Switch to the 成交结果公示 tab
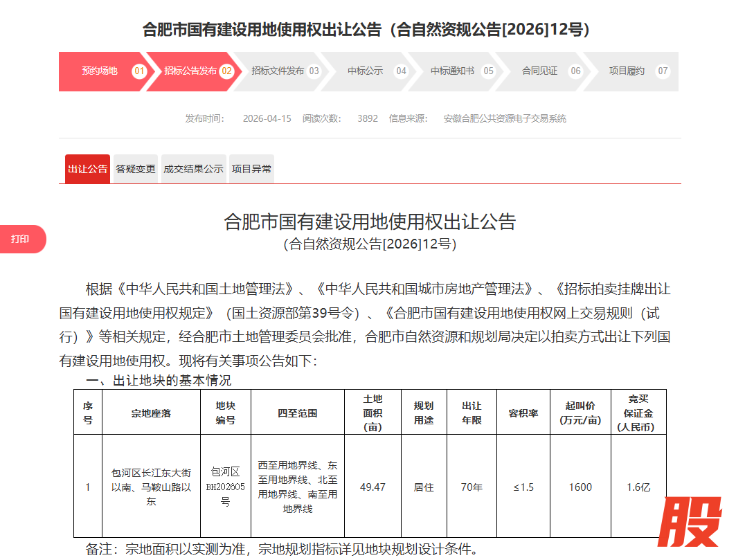This screenshot has height=560, width=736. (193, 169)
